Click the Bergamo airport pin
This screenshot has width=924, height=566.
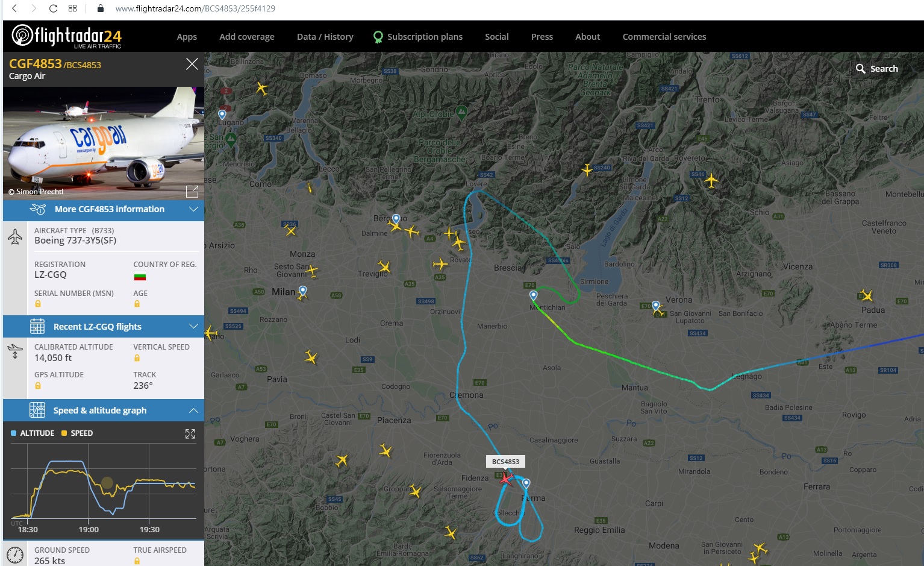[396, 219]
